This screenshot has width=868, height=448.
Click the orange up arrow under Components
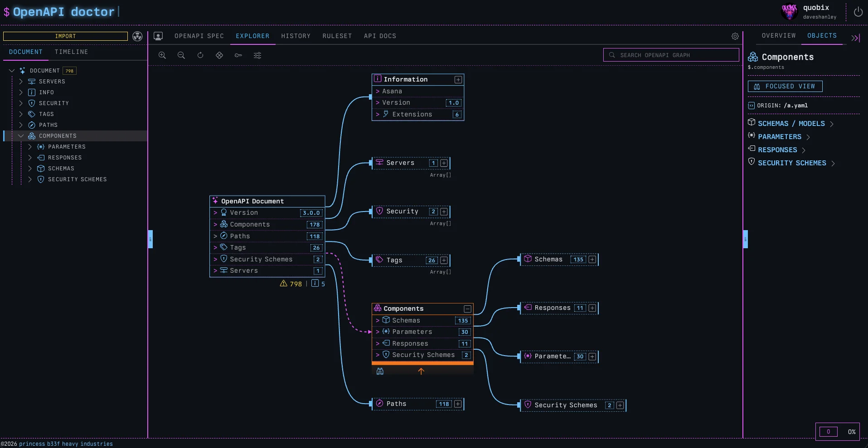click(x=421, y=371)
